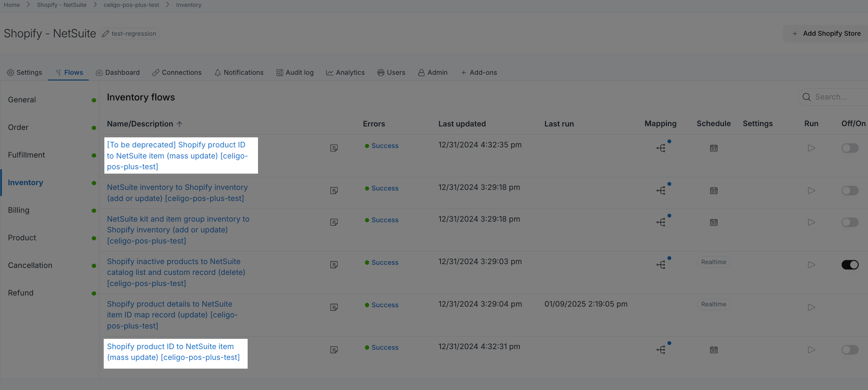Click Home in the breadcrumb
868x390 pixels.
click(12, 5)
